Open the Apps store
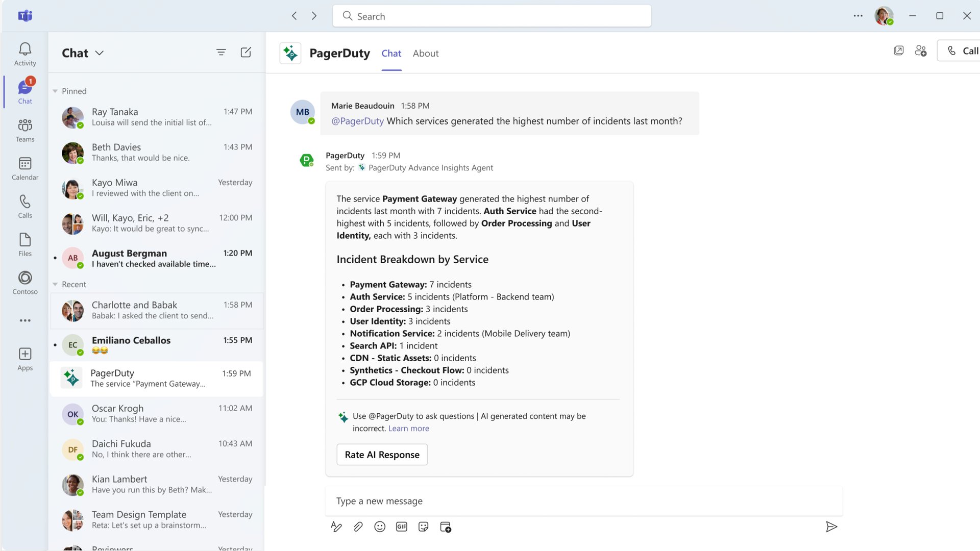Viewport: 980px width, 551px height. point(25,359)
